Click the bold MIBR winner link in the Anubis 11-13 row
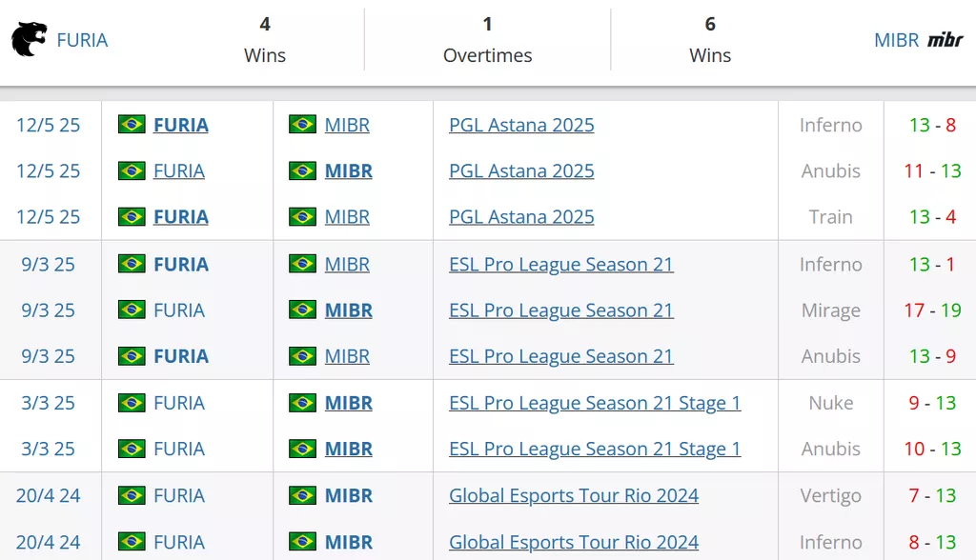 click(349, 170)
